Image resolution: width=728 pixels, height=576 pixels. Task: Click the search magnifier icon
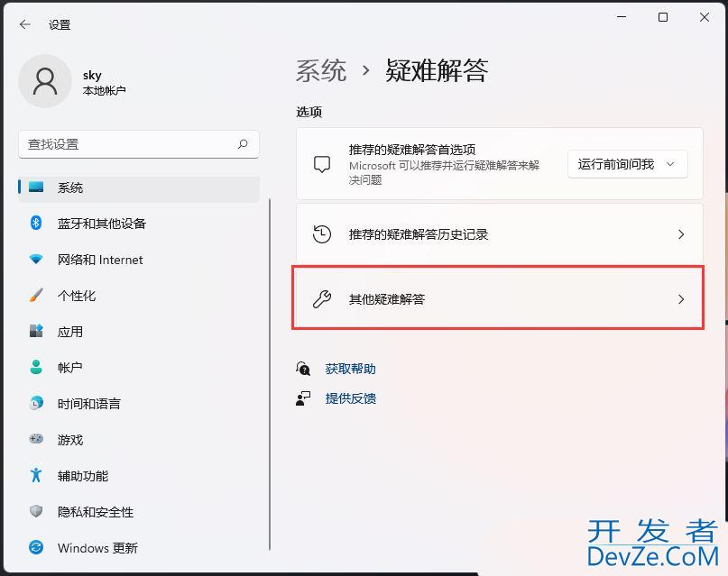pos(243,144)
